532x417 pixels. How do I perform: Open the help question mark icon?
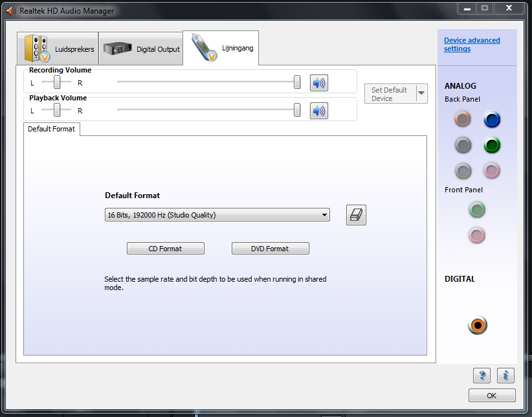point(482,375)
